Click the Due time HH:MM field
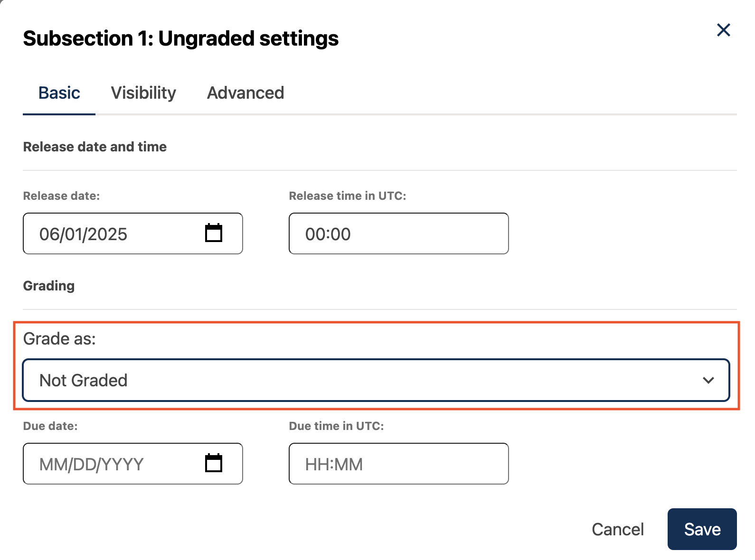Image resolution: width=755 pixels, height=560 pixels. tap(398, 464)
